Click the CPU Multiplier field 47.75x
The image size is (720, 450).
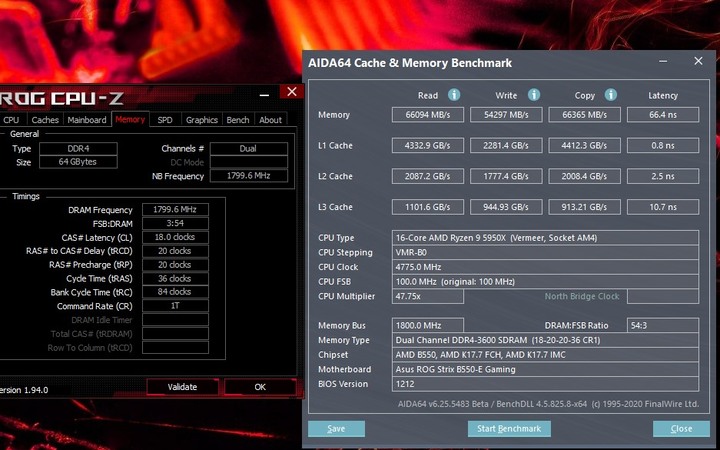point(428,296)
